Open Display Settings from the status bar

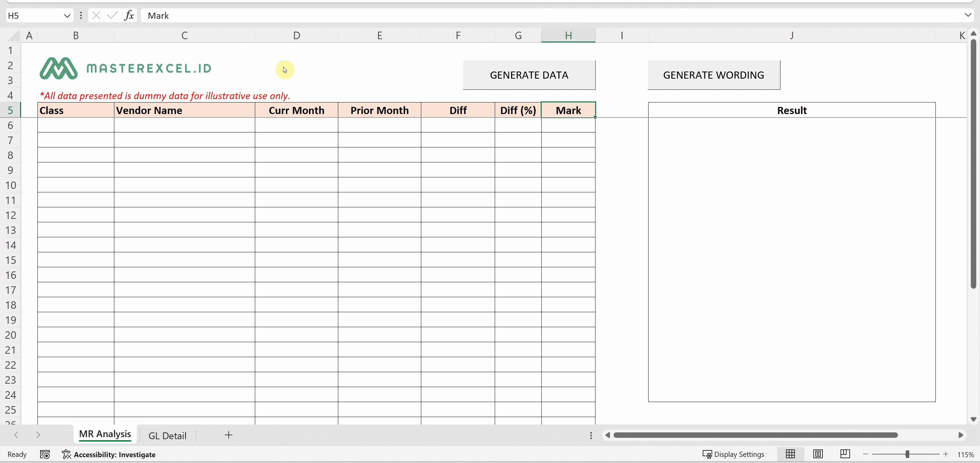tap(734, 454)
